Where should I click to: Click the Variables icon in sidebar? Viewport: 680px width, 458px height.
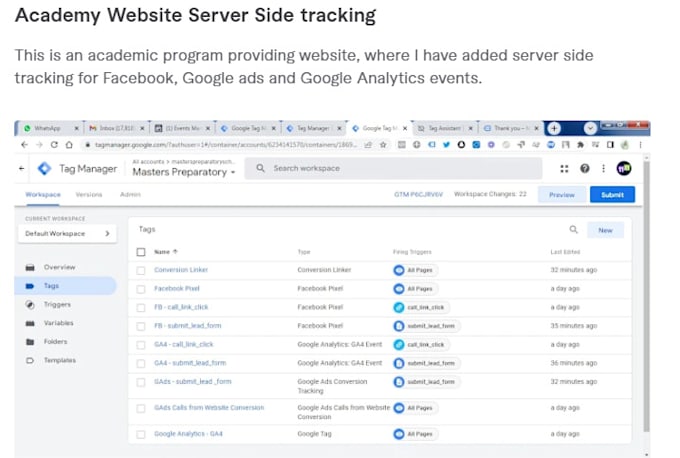[30, 323]
